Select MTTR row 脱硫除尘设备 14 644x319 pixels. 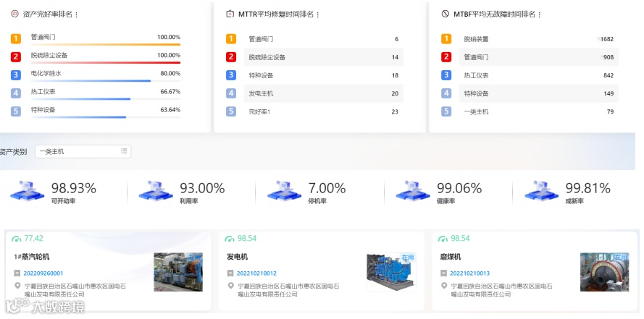(x=324, y=57)
